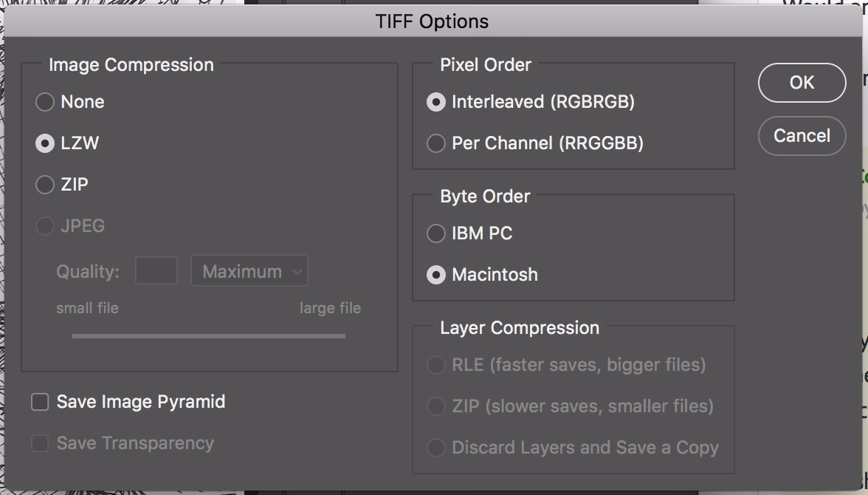
Task: Switch pixel order to Per Channel (RRGGBB)
Action: point(435,143)
